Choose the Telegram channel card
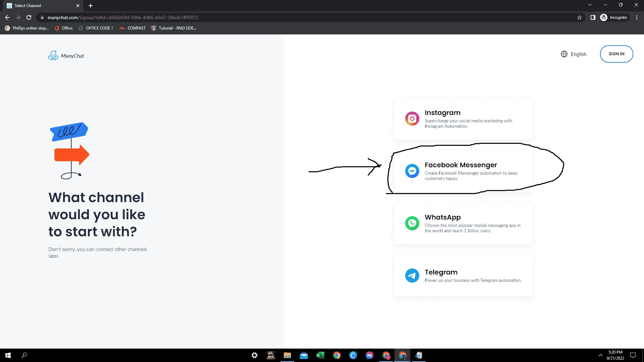 463,276
